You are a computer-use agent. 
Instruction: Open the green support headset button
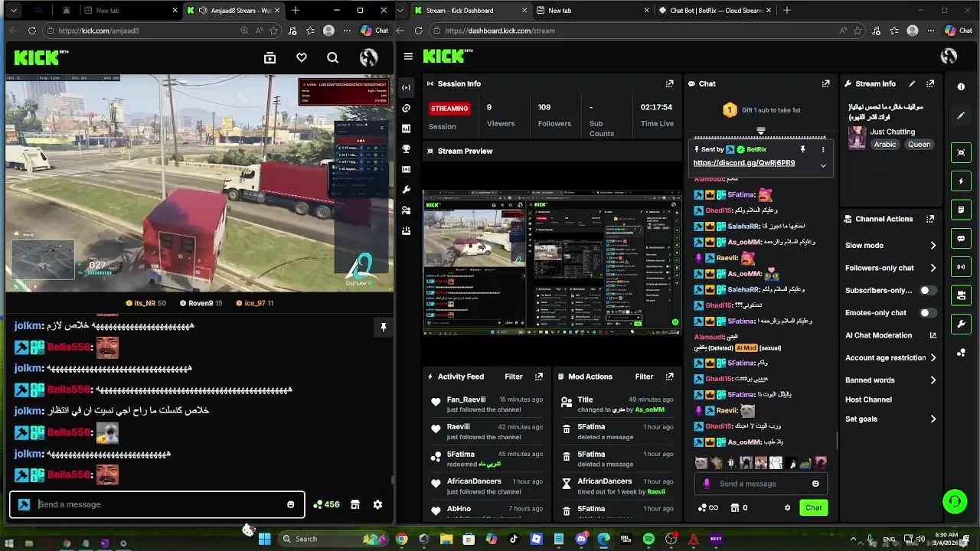coord(955,502)
